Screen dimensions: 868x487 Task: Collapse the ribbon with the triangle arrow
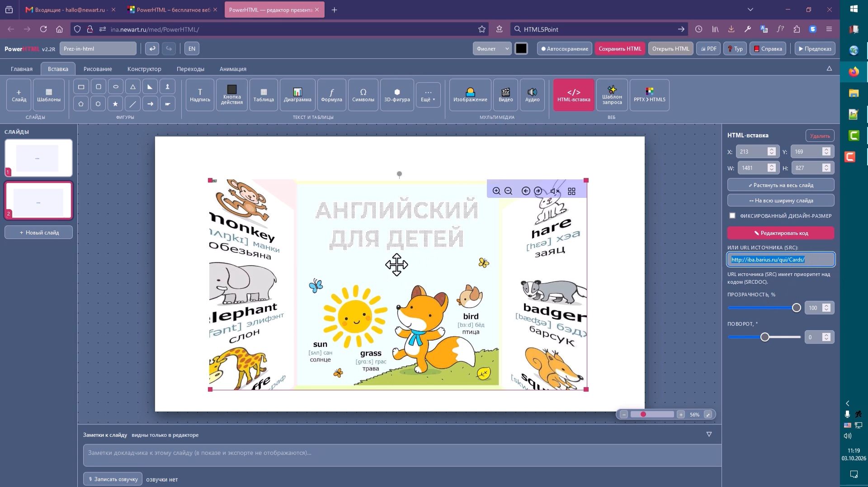click(x=829, y=69)
